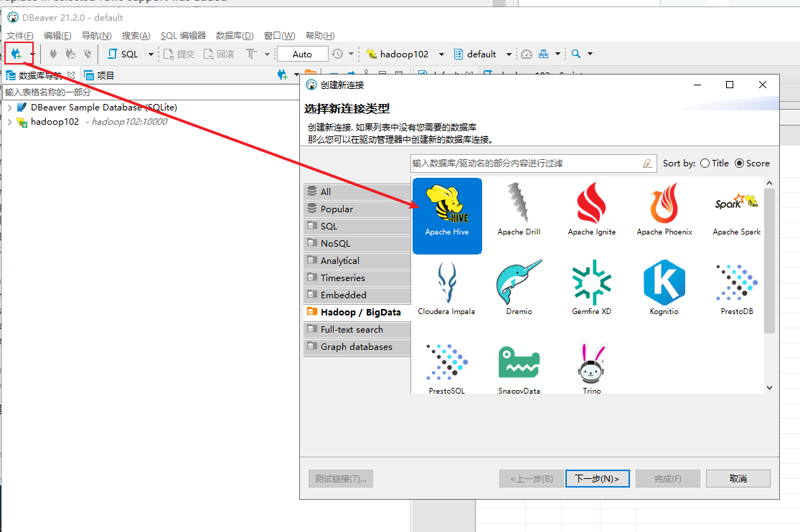Image resolution: width=800 pixels, height=532 pixels.
Task: Click the database tools icon
Action: click(x=543, y=54)
